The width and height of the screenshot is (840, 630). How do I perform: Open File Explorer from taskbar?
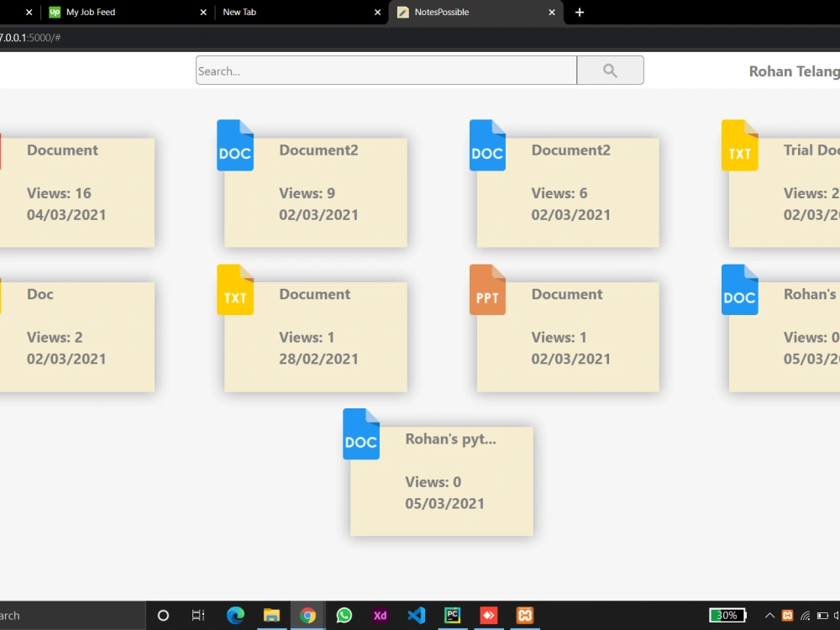(x=271, y=616)
